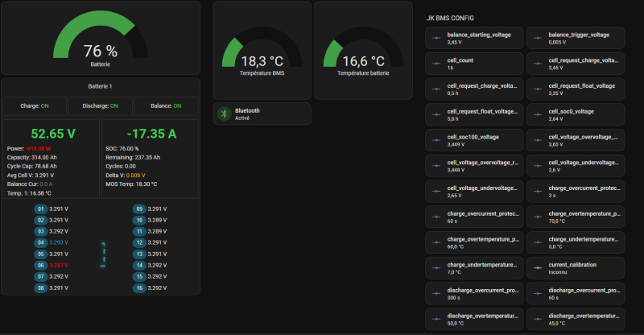The height and width of the screenshot is (335, 644).
Task: Click the -17.35 A current value
Action: click(x=151, y=134)
